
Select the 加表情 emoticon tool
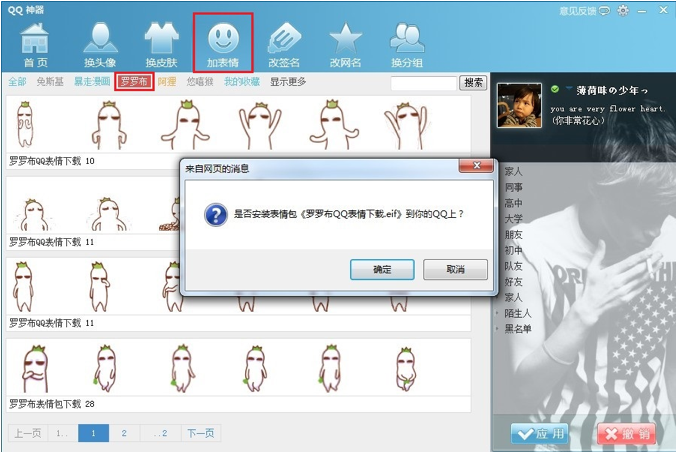223,42
